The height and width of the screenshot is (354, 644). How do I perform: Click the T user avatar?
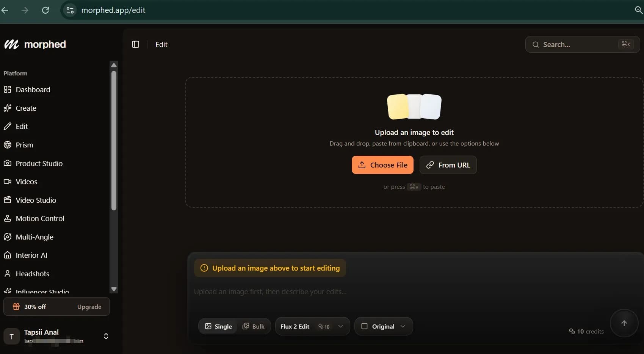click(12, 336)
